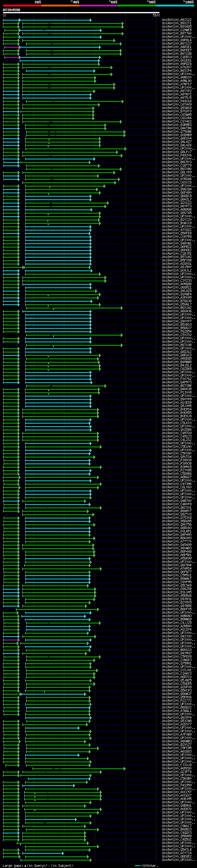Select hit UniRef100_B6SYW0
This screenshot has height=868, width=197.
177,169
